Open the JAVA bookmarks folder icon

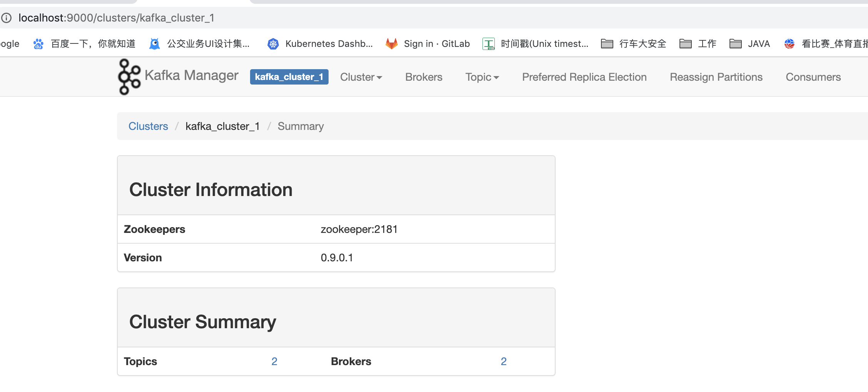point(736,44)
